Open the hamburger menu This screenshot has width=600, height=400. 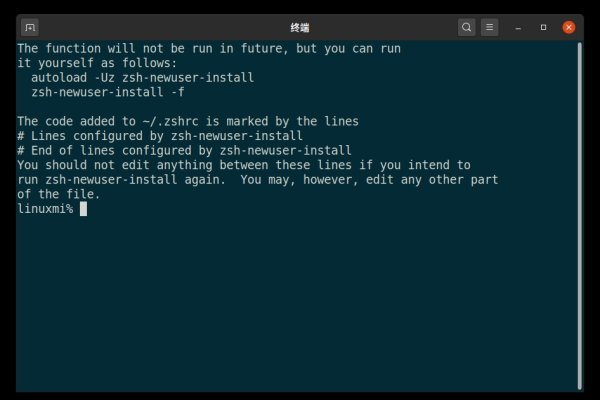(489, 27)
